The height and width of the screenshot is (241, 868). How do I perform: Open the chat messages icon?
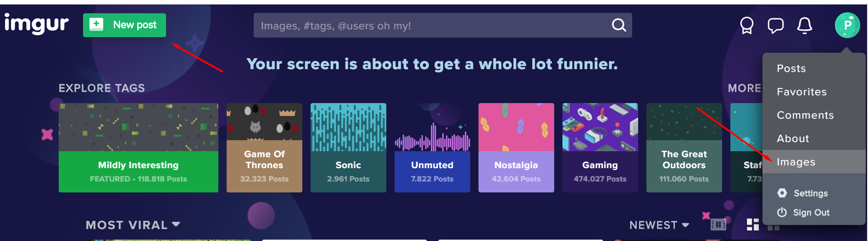click(775, 26)
